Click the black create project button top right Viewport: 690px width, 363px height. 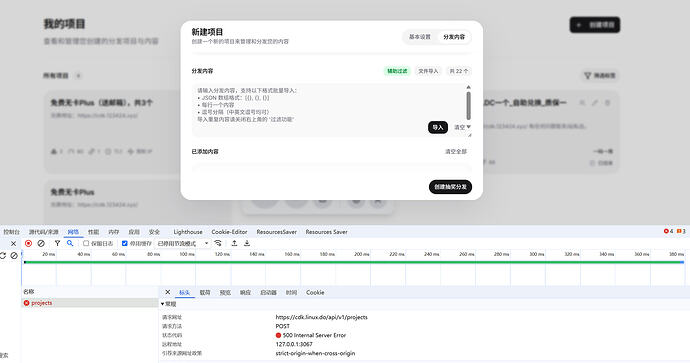(x=595, y=25)
